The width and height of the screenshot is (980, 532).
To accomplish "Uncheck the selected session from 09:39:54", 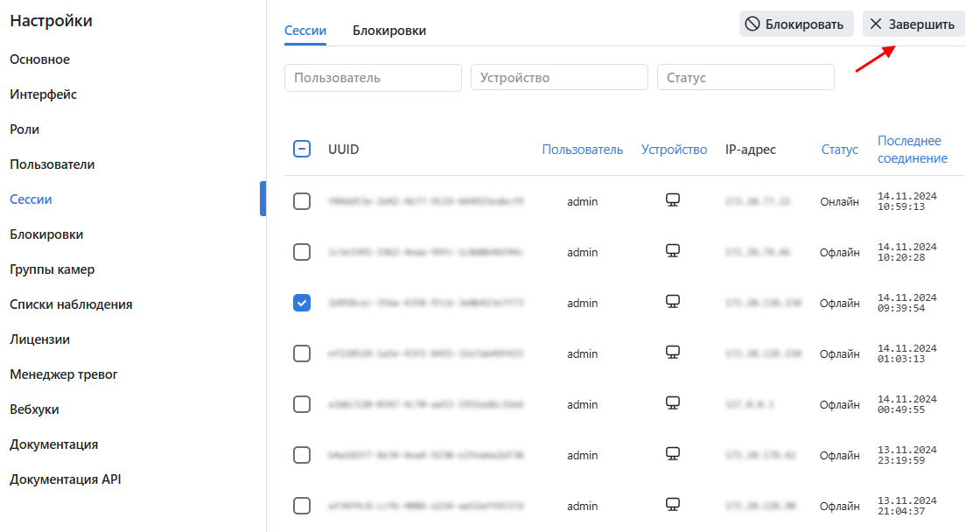I will [302, 303].
